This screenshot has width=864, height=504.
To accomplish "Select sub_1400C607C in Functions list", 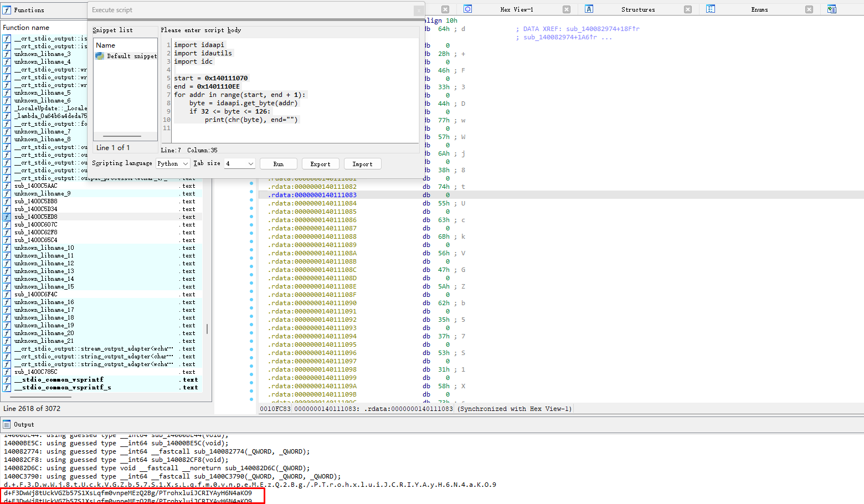I will point(36,225).
